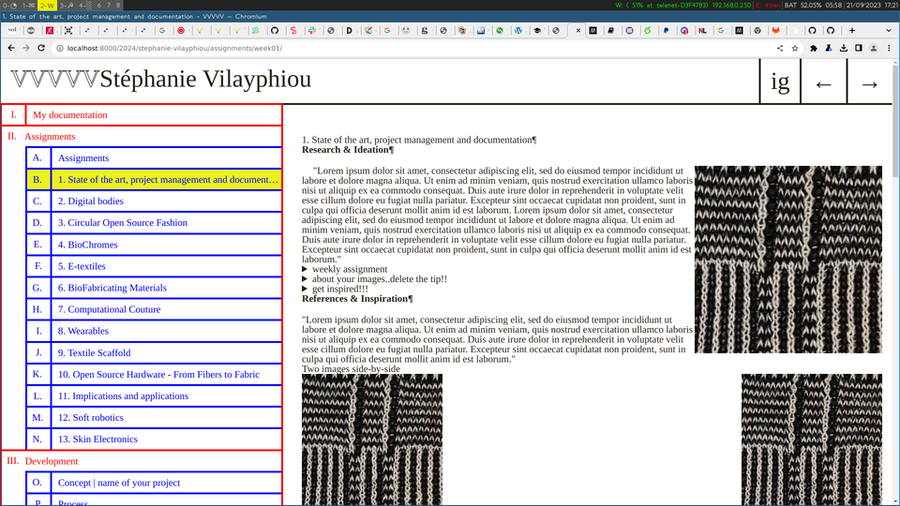This screenshot has width=900, height=506.
Task: Reload the page with the refresh icon
Action: click(41, 48)
